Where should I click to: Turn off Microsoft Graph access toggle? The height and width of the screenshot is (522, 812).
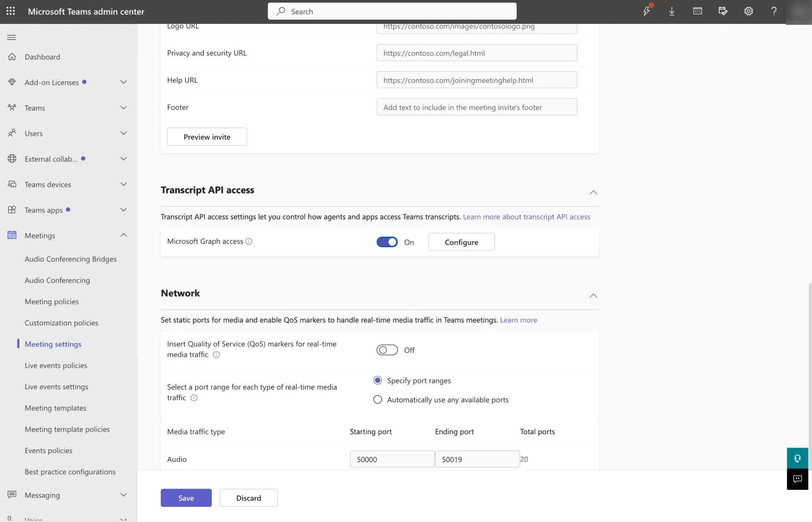pos(387,242)
